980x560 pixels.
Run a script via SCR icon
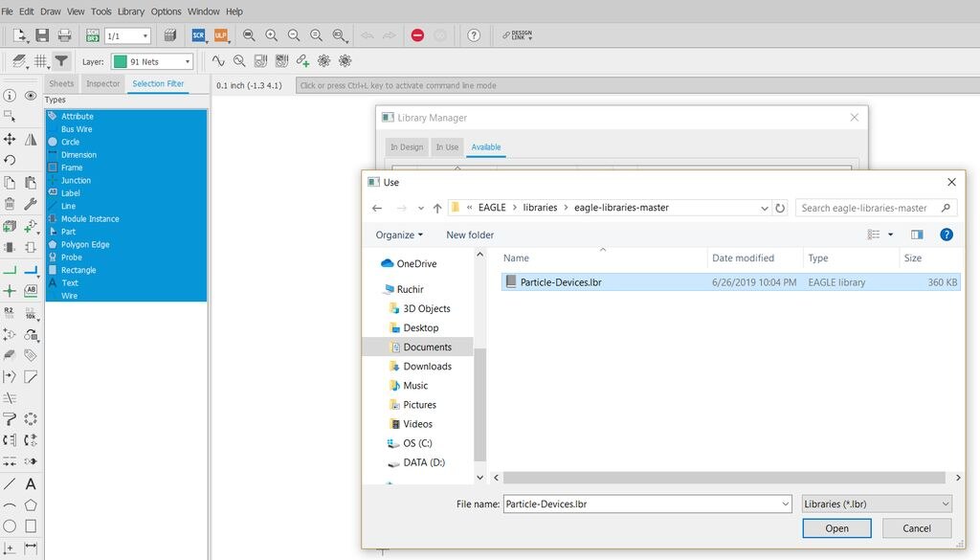199,35
